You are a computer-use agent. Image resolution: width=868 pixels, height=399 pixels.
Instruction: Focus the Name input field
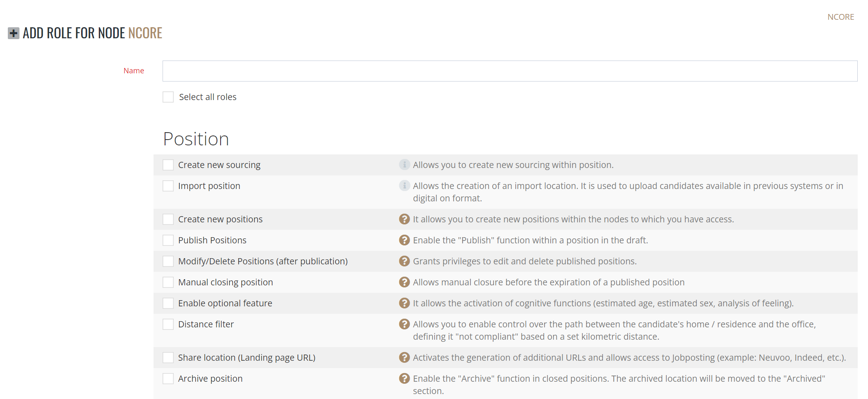coord(510,71)
